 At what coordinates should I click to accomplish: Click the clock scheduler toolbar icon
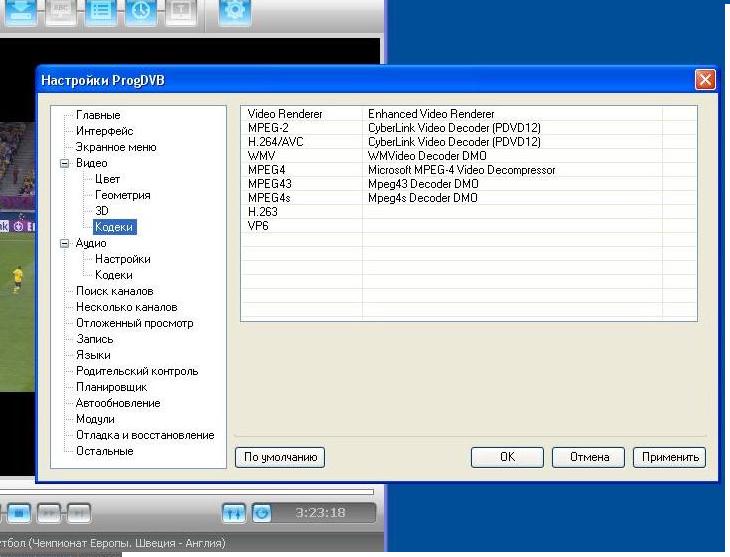click(x=141, y=11)
